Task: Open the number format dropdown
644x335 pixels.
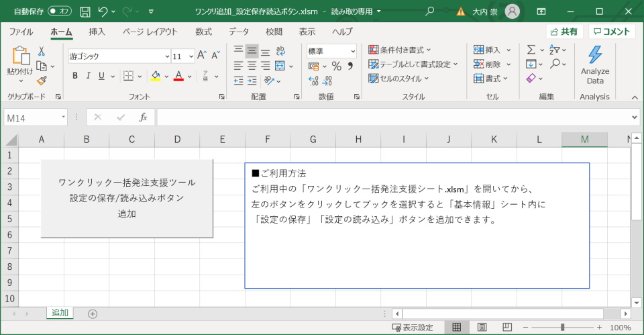Action: 353,52
